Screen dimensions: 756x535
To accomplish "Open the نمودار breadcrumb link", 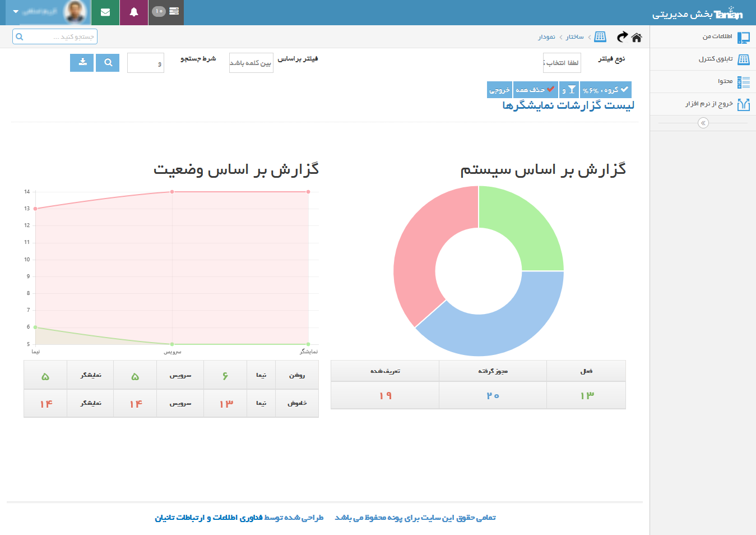I will tap(547, 37).
